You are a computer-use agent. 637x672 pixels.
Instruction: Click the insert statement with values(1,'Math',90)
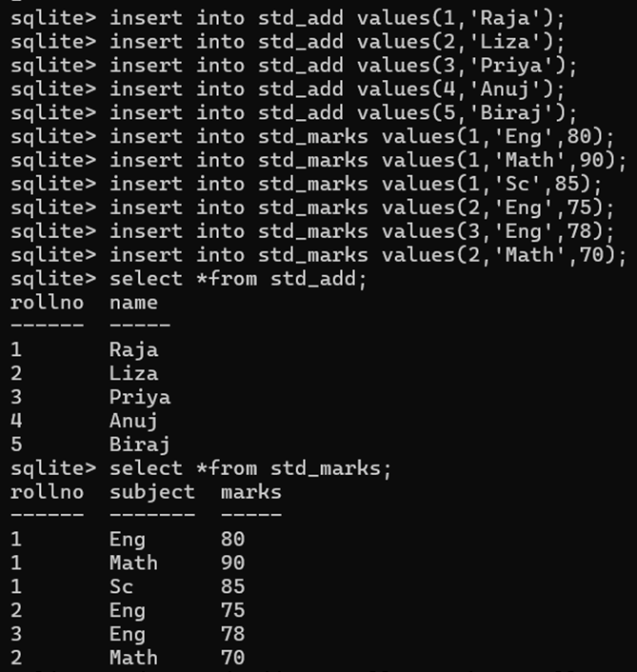(368, 160)
